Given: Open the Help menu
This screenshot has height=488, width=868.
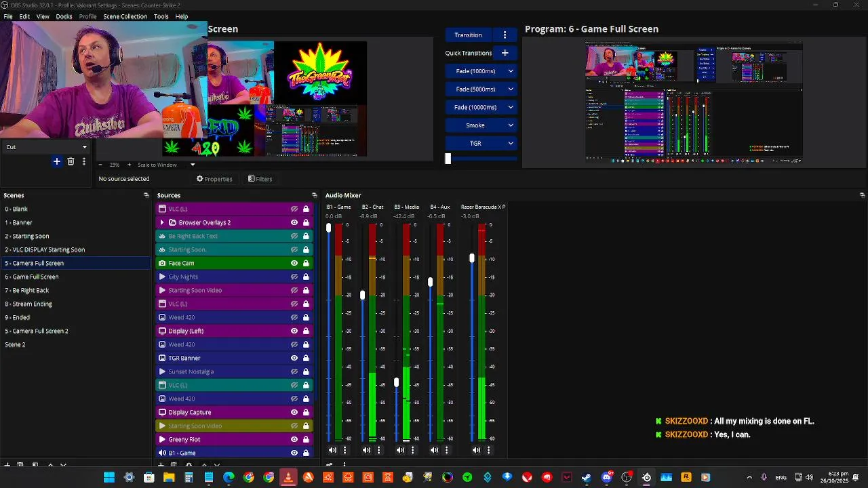Looking at the screenshot, I should tap(182, 16).
